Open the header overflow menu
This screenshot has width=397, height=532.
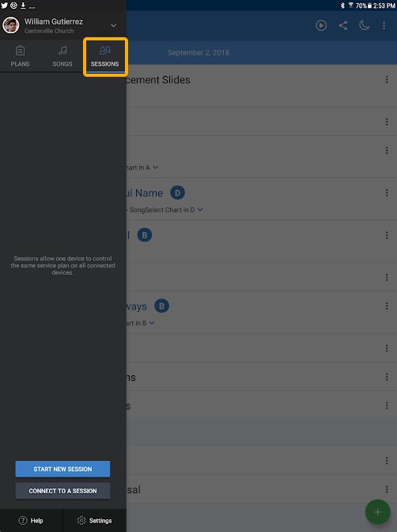tap(384, 25)
